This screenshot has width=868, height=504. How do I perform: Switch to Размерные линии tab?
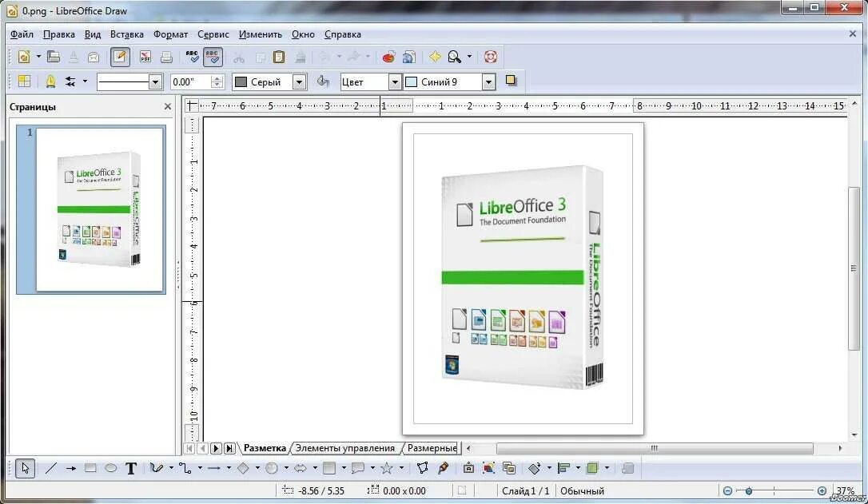pyautogui.click(x=432, y=448)
